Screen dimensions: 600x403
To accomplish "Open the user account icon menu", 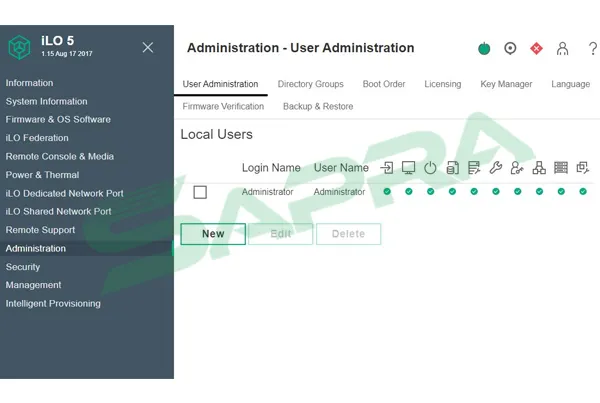I will (562, 49).
